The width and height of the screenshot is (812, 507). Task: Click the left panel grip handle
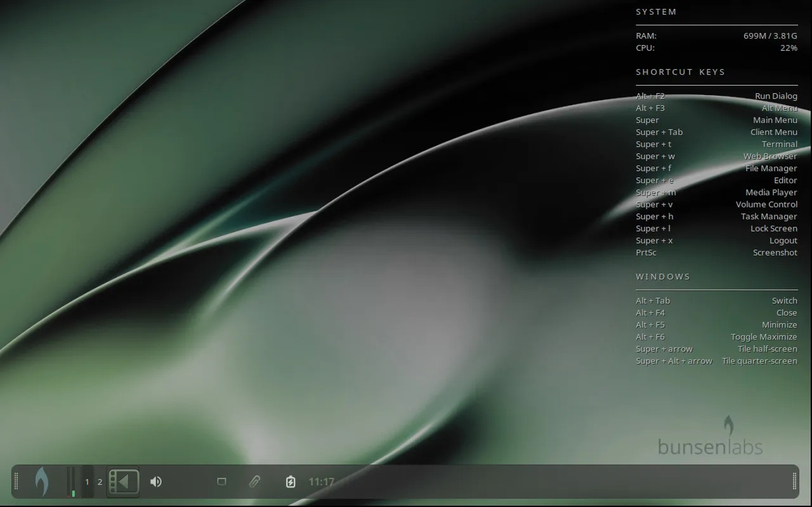tap(16, 482)
